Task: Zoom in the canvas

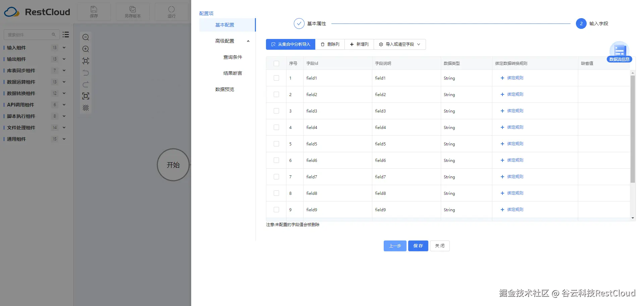Action: tap(86, 49)
